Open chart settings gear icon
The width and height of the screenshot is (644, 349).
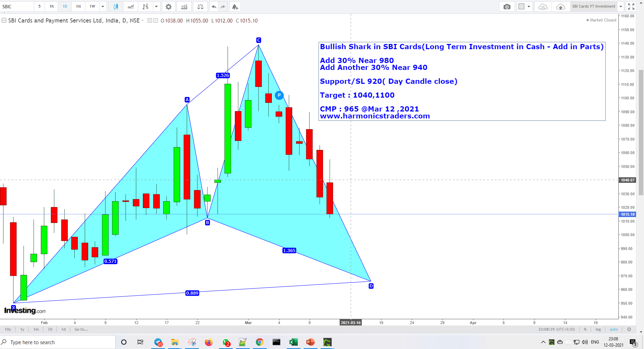coord(168,7)
